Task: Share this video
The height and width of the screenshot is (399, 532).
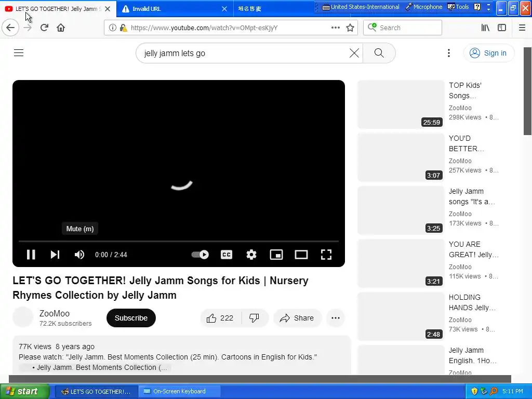Action: pyautogui.click(x=297, y=318)
